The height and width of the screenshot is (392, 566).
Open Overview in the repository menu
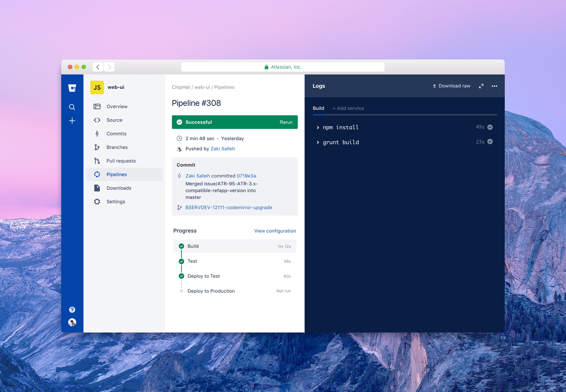(x=124, y=106)
